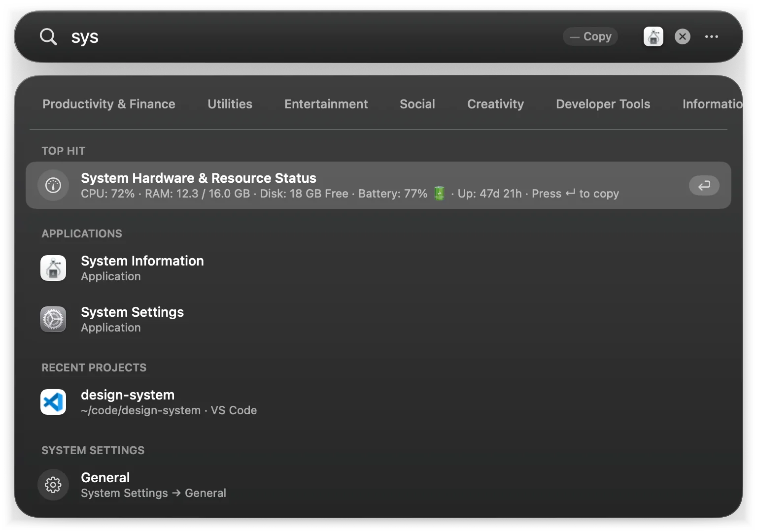Click the gear icon beside General
The width and height of the screenshot is (757, 532).
[53, 485]
